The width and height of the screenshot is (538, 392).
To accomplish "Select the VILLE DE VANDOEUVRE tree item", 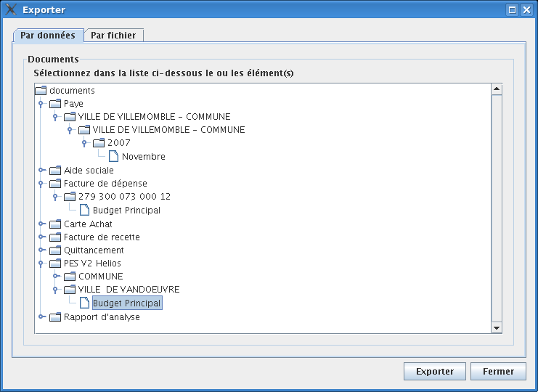I will click(129, 290).
